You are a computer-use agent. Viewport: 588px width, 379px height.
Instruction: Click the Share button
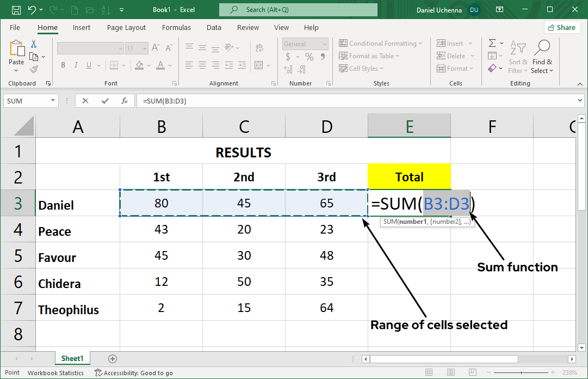pyautogui.click(x=562, y=27)
